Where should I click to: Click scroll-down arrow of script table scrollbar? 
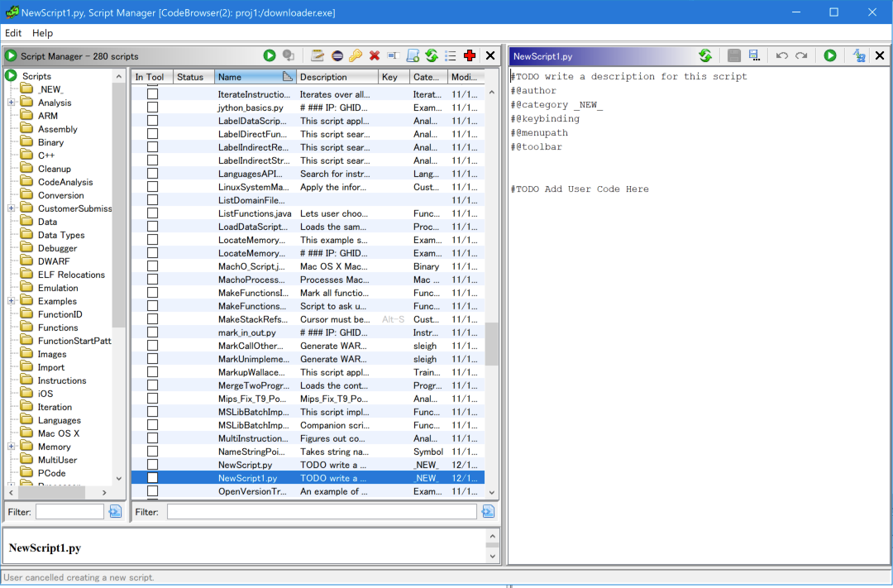click(491, 492)
